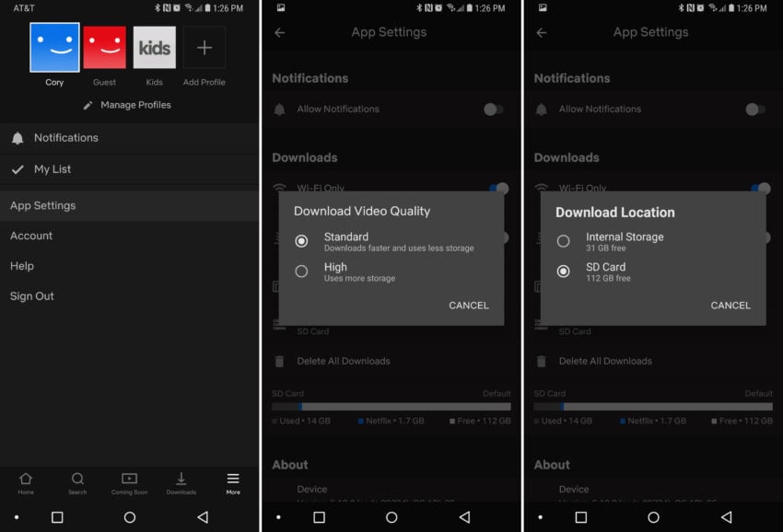The height and width of the screenshot is (532, 783).
Task: Tap the storage usage bar in right phone
Action: tap(653, 407)
